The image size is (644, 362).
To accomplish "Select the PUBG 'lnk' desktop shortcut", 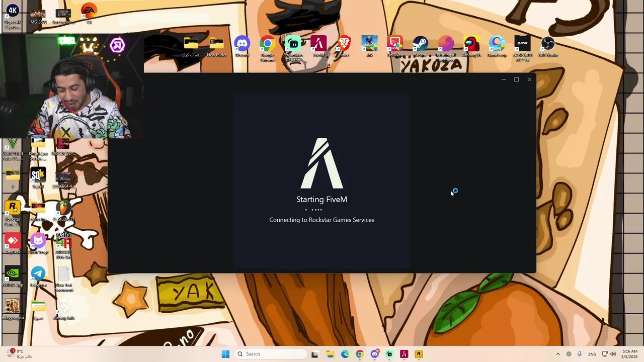I will (369, 47).
